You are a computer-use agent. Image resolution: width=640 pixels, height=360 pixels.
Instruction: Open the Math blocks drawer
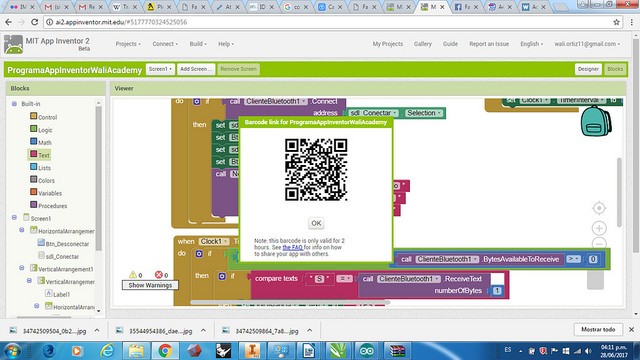pyautogui.click(x=41, y=142)
